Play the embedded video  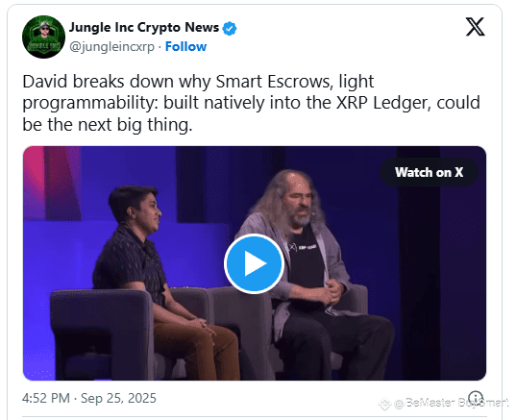[254, 263]
